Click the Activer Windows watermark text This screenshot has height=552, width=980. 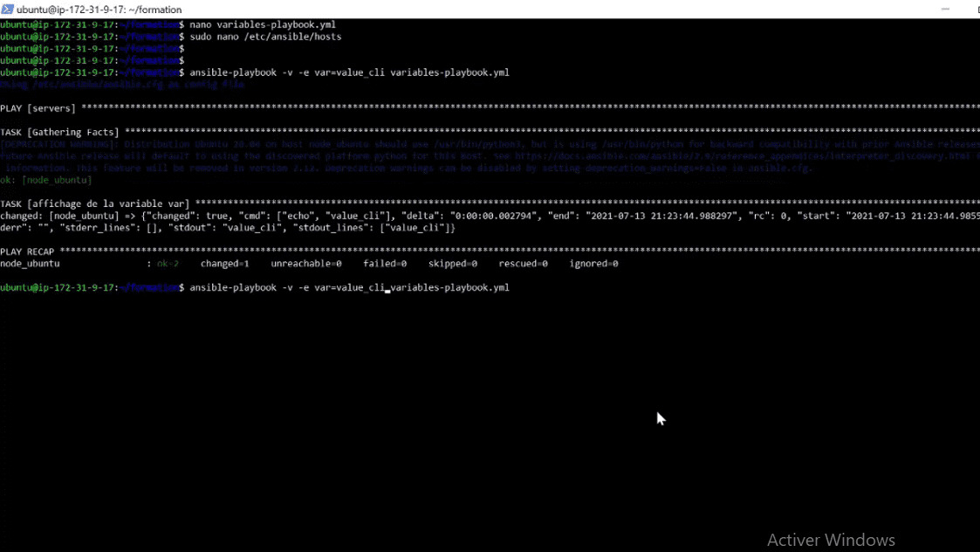coord(830,540)
